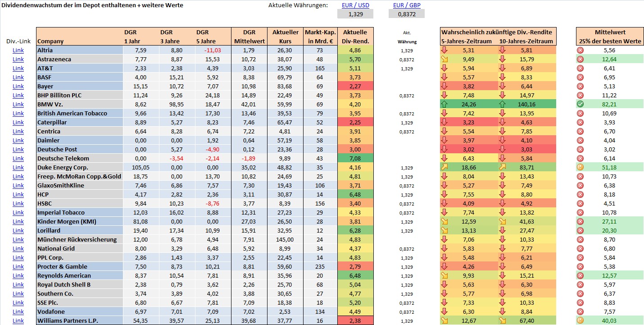This screenshot has height=325, width=644.
Task: Click the diagonal arrow beside Williams Partners' 12,67
Action: (444, 320)
